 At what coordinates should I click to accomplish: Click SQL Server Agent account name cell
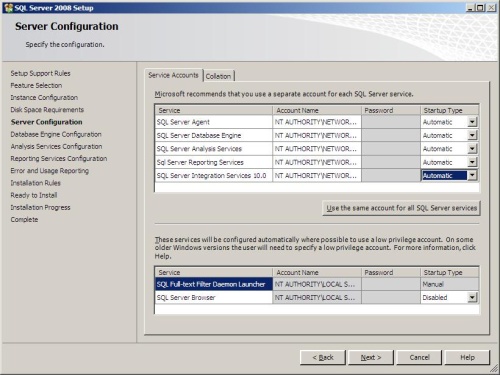click(x=317, y=122)
